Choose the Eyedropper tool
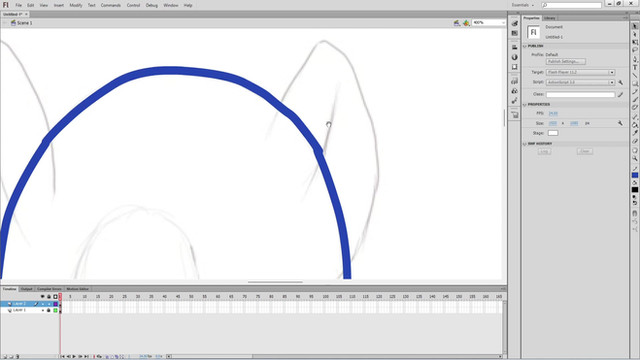 tap(635, 133)
